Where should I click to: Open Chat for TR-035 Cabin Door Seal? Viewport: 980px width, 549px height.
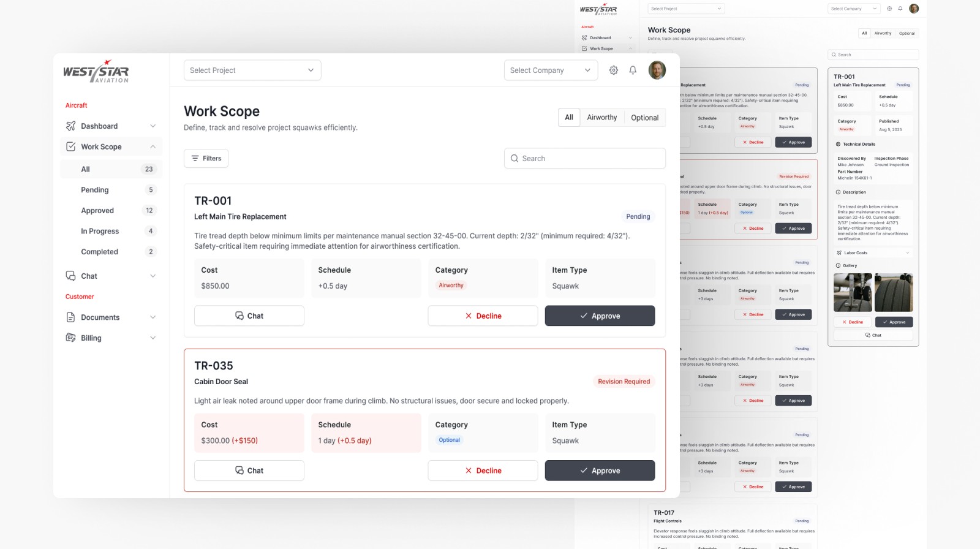point(249,471)
